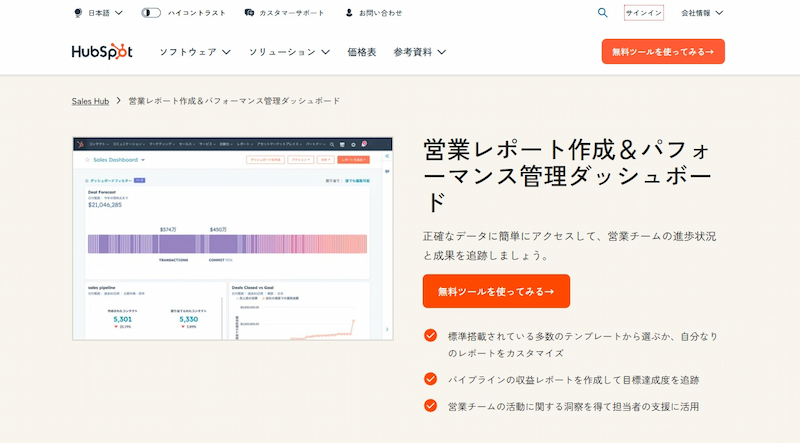Click the globe icon beside 日本語
The width and height of the screenshot is (800, 443).
pos(78,13)
